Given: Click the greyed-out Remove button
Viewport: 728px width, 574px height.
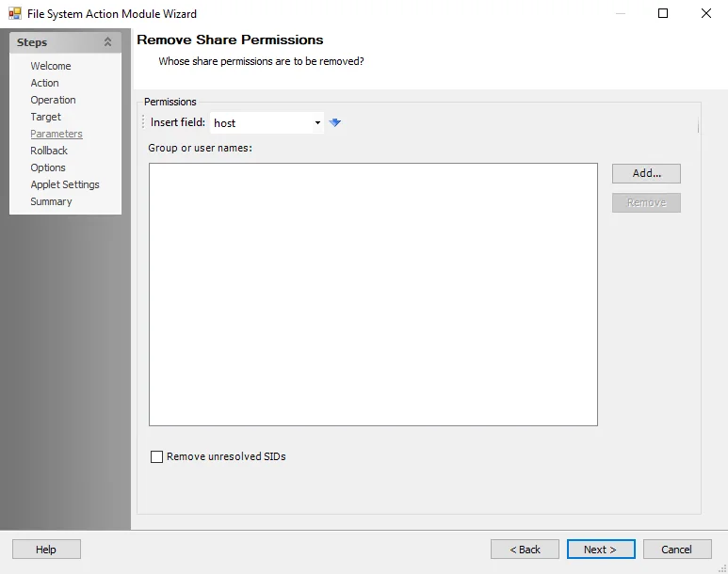Looking at the screenshot, I should tap(646, 202).
